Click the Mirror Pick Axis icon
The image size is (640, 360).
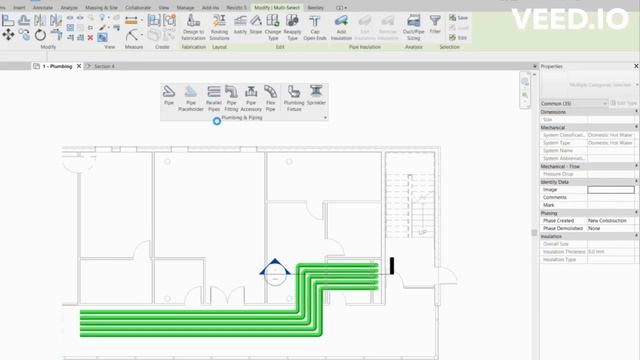point(40,20)
